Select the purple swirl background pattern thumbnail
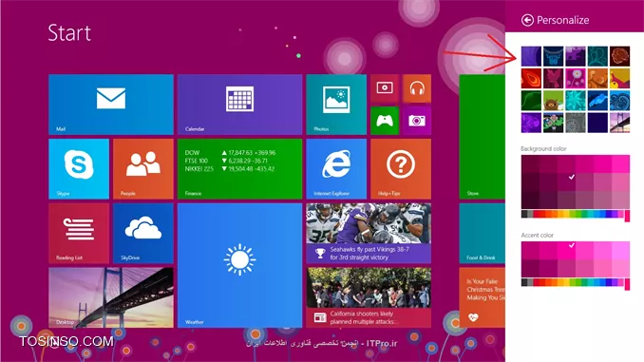The height and width of the screenshot is (362, 644). [x=531, y=56]
